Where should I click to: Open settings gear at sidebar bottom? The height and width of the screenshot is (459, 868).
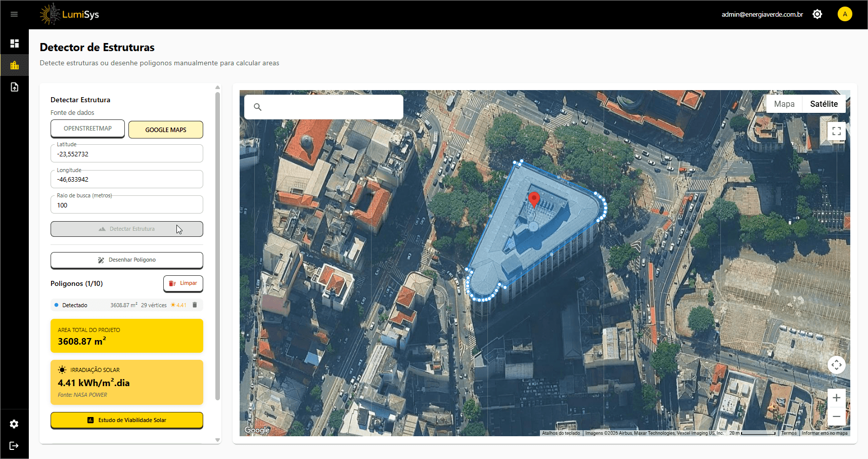pyautogui.click(x=14, y=424)
